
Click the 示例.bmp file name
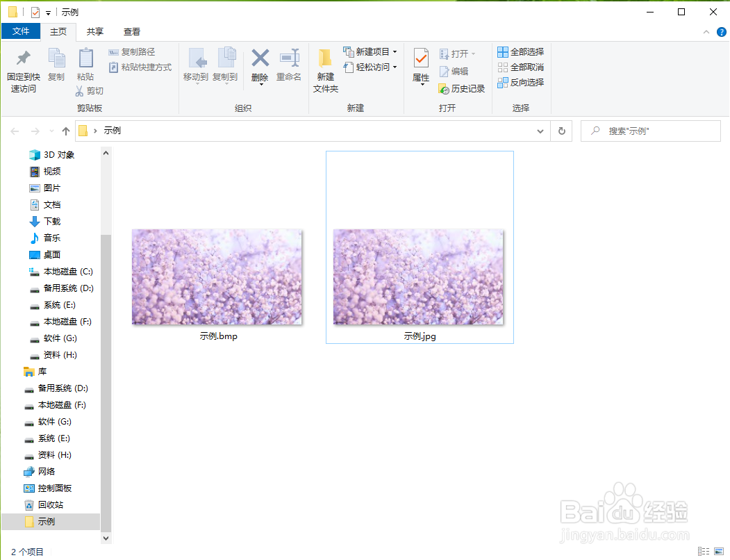pos(219,336)
